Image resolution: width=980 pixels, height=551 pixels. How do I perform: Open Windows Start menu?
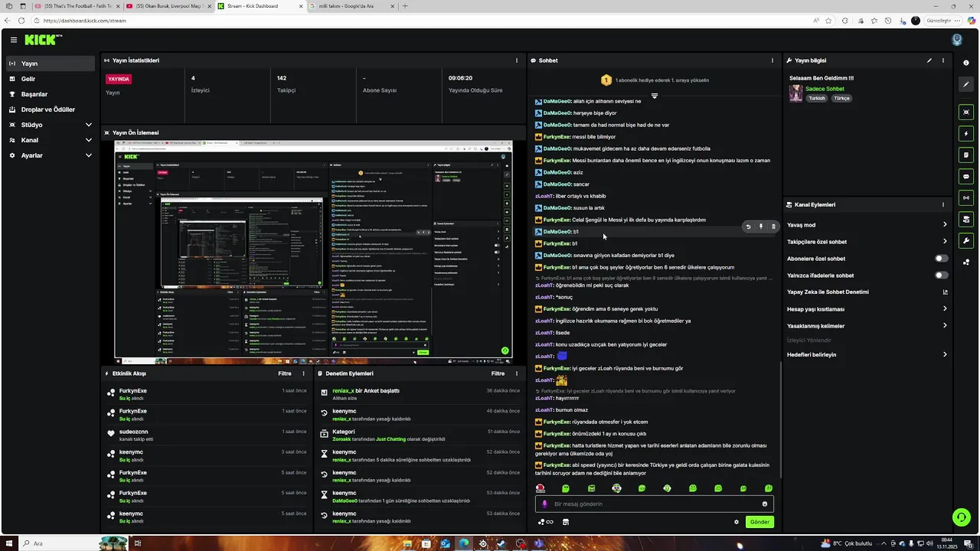click(x=8, y=543)
